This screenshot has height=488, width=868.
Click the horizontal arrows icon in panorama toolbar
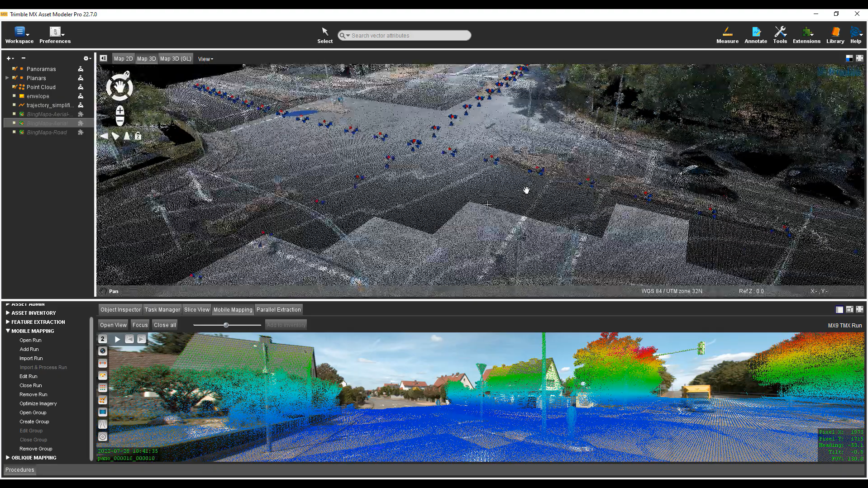point(103,363)
